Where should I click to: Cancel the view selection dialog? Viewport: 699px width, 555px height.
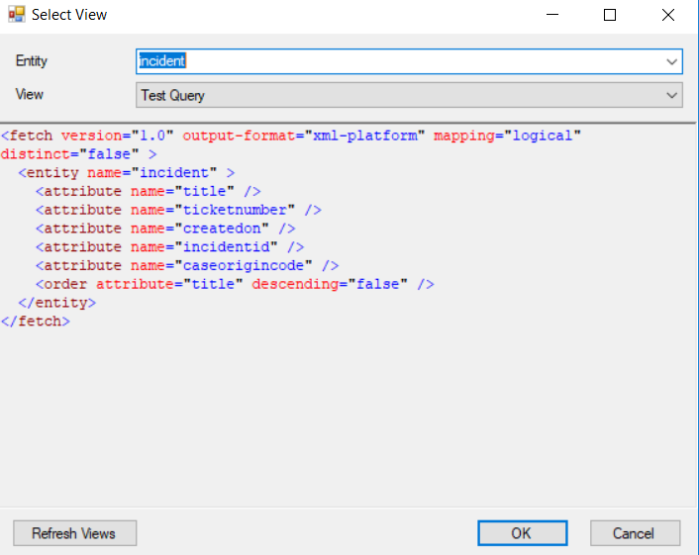click(634, 533)
